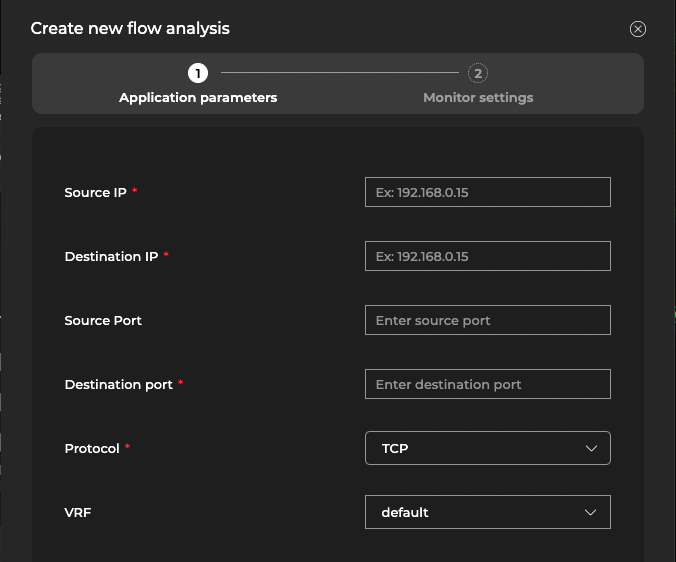Select step 1 circle in the wizard
This screenshot has height=562, width=676.
coord(198,73)
